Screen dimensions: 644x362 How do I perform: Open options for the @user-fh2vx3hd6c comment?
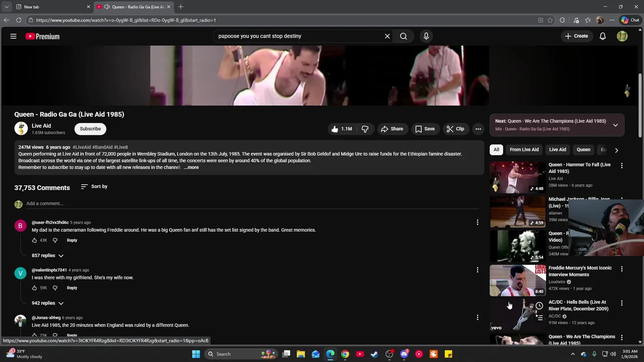pyautogui.click(x=477, y=222)
